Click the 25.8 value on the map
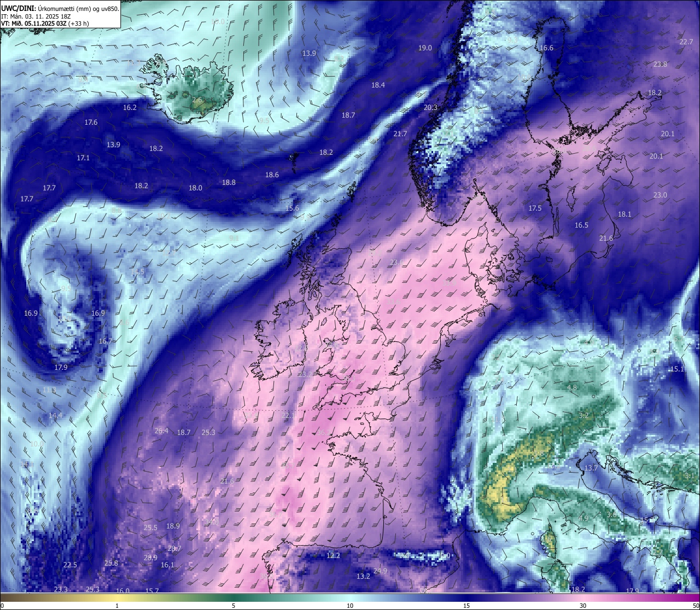 pos(111,563)
